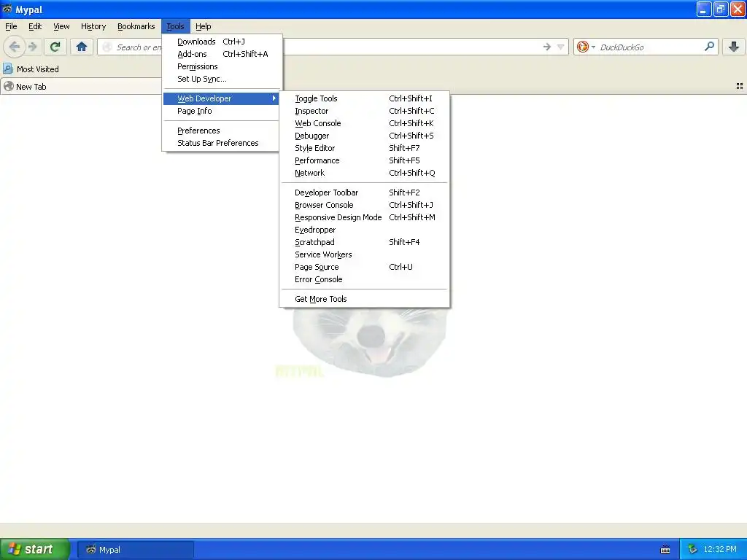Click the DuckDuckGo search engine icon
The width and height of the screenshot is (747, 560).
pos(582,47)
